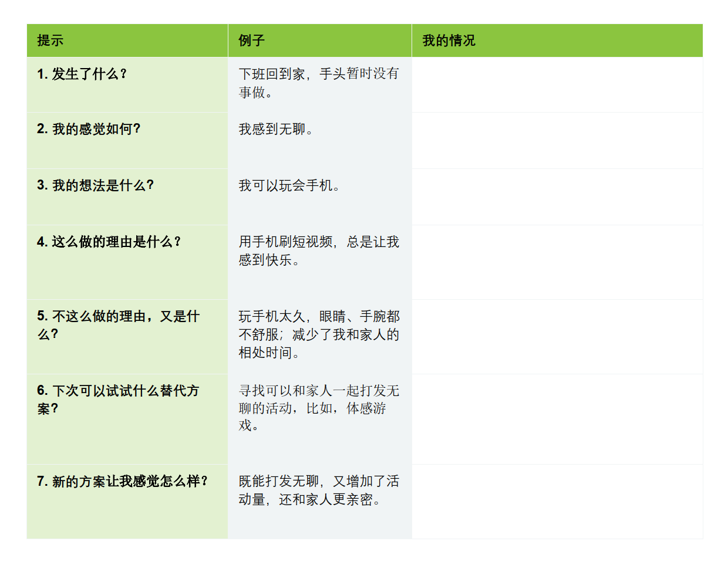This screenshot has width=728, height=565.
Task: Click the example starting "既能打发无聊"
Action: (x=319, y=490)
